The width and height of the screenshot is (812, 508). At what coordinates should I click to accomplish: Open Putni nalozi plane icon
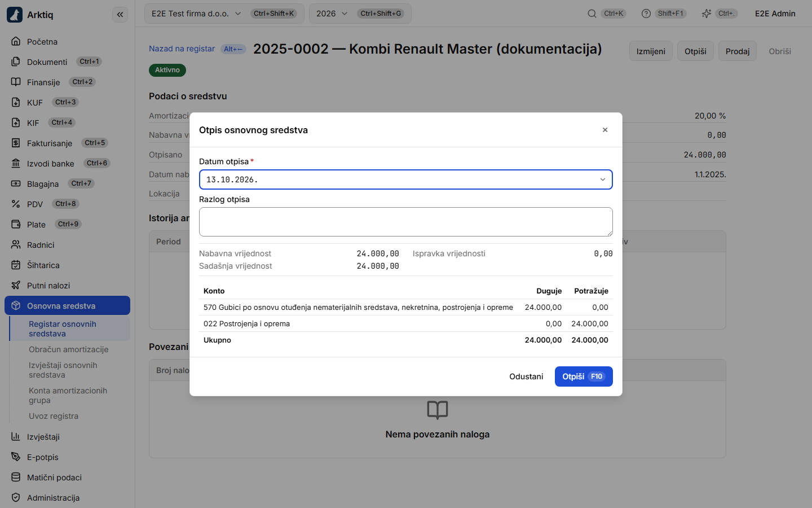coord(16,285)
